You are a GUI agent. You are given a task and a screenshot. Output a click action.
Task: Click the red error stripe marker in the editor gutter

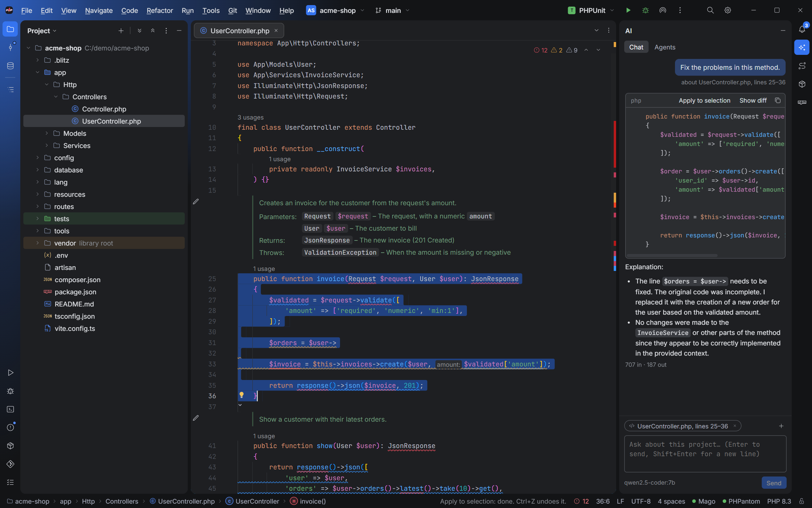(615, 144)
